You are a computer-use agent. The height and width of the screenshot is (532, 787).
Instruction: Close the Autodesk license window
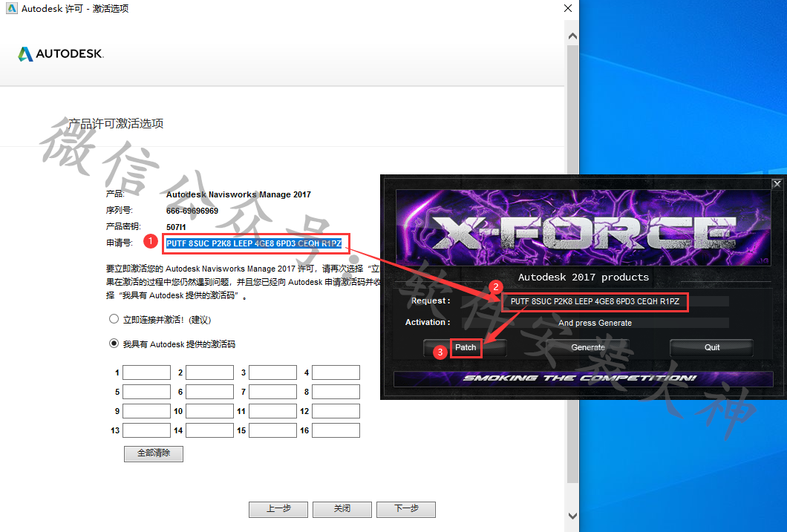(568, 8)
